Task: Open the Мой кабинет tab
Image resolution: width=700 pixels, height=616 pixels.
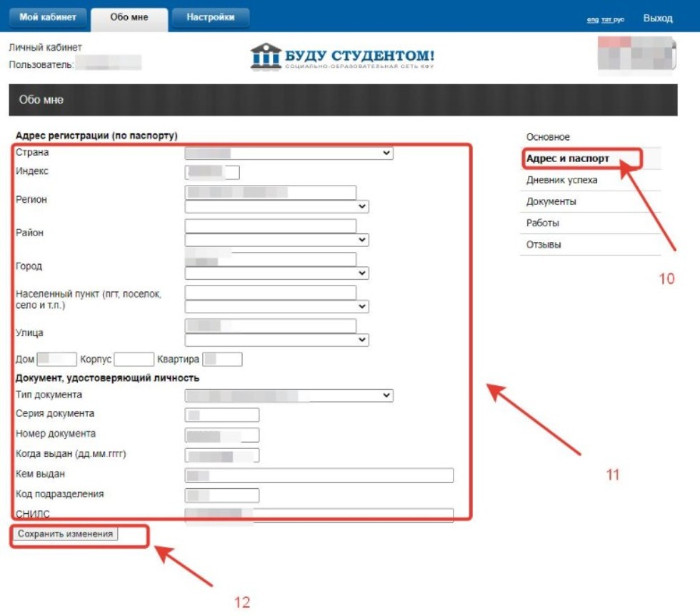Action: 48,18
